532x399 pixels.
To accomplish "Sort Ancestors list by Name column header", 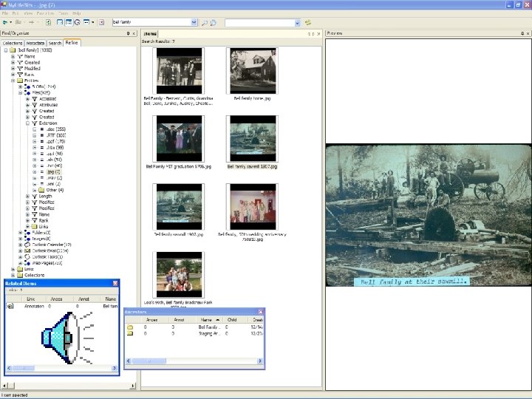I will coord(207,320).
